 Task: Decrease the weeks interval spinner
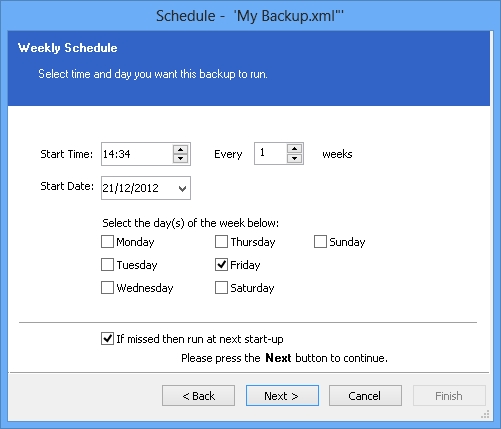coord(294,158)
